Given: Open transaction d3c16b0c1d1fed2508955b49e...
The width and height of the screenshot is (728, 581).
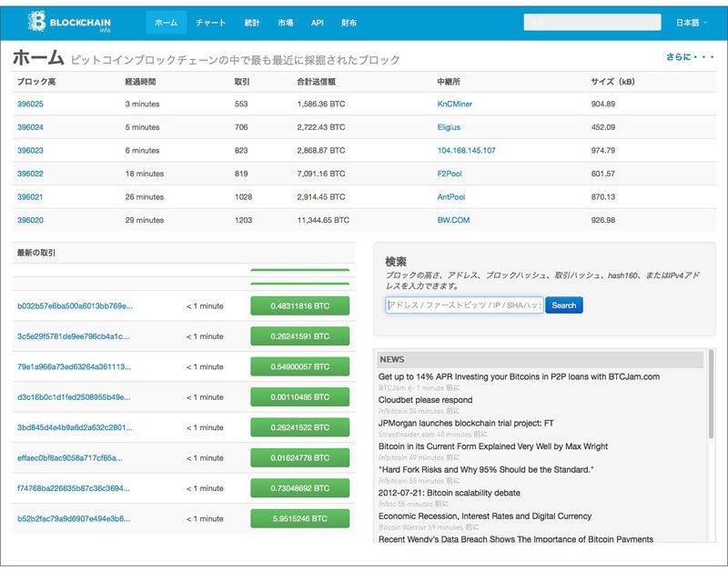Looking at the screenshot, I should [x=74, y=397].
